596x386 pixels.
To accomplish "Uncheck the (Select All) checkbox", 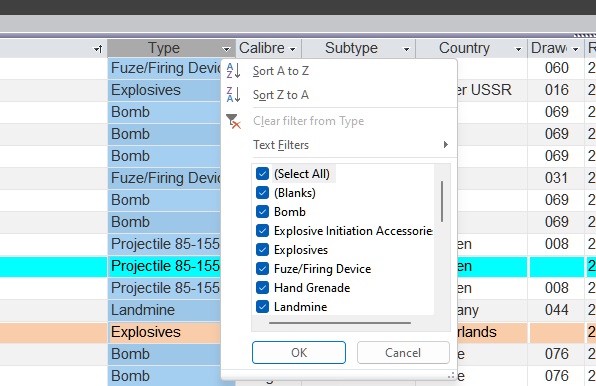I will 262,174.
